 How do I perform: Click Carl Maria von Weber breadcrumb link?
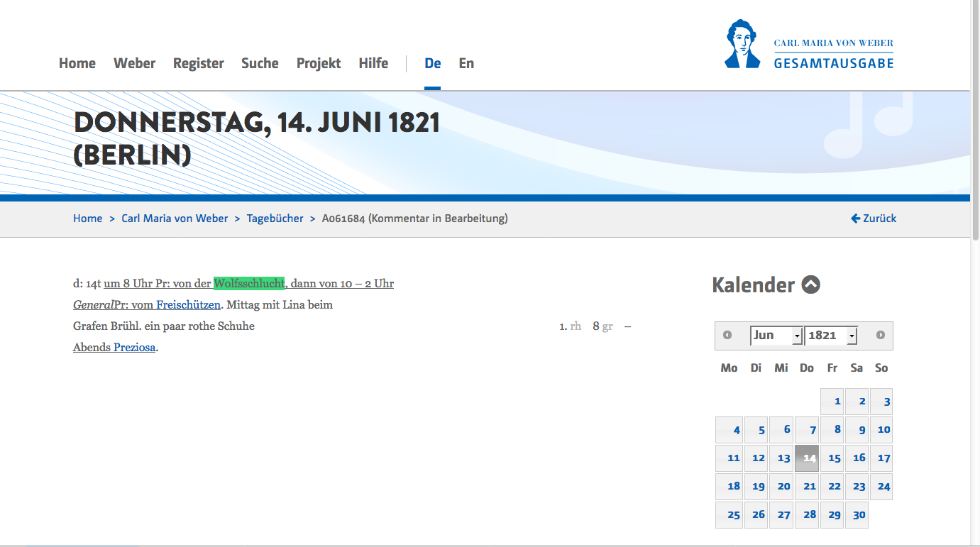175,219
